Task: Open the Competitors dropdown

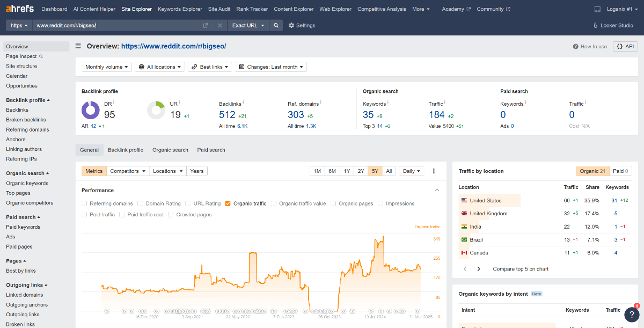Action: coord(128,171)
